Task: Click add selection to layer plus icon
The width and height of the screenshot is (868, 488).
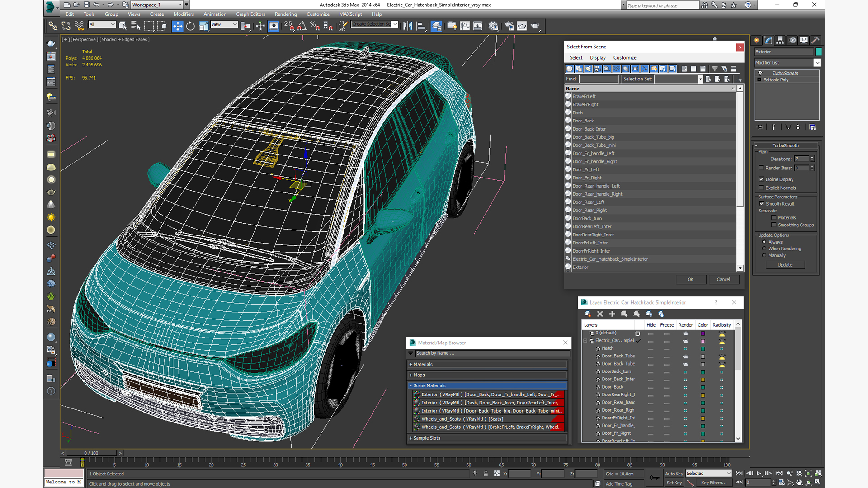Action: (612, 314)
